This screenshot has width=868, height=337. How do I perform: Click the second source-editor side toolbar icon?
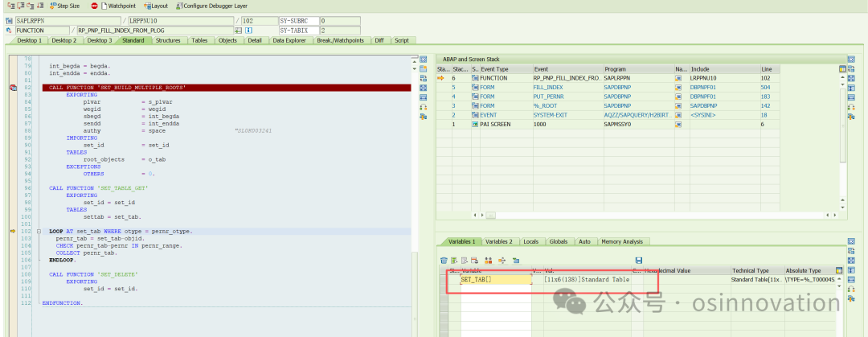[424, 68]
